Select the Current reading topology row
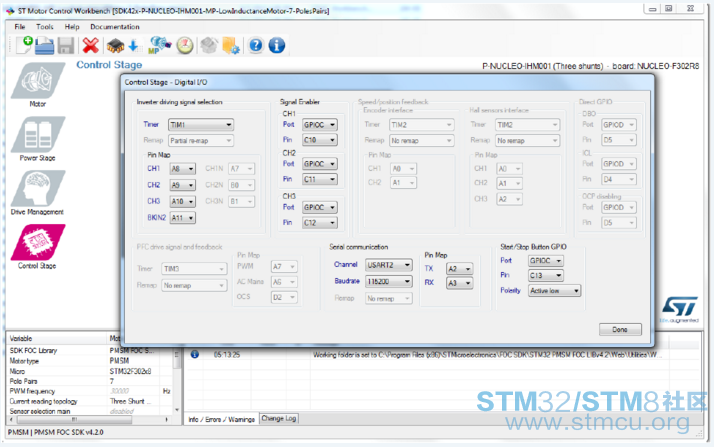 pos(90,401)
